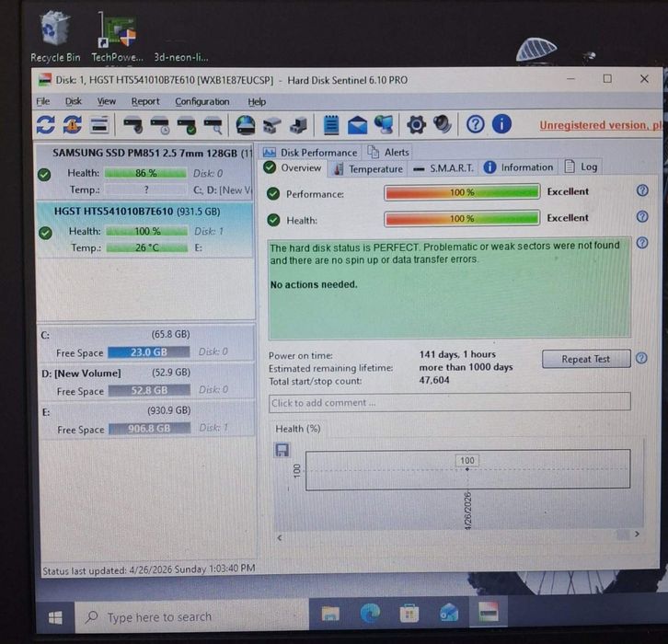
Task: Open the Disk menu
Action: click(x=74, y=101)
